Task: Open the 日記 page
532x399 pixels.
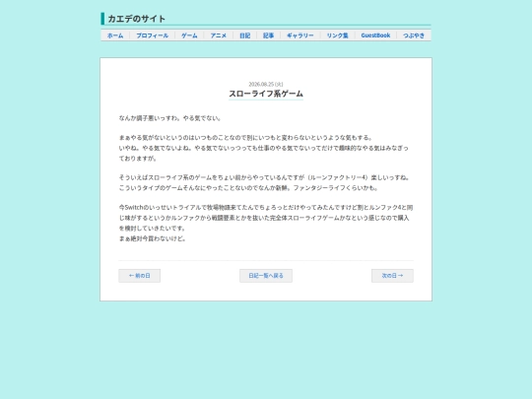Action: point(245,35)
